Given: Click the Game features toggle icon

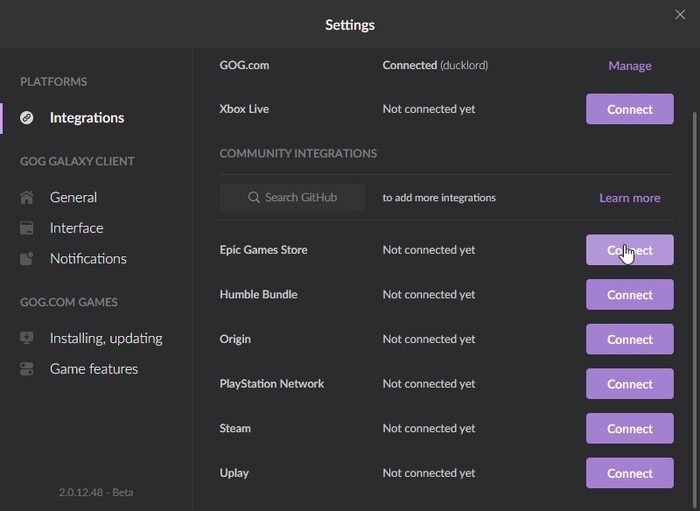Looking at the screenshot, I should point(27,369).
